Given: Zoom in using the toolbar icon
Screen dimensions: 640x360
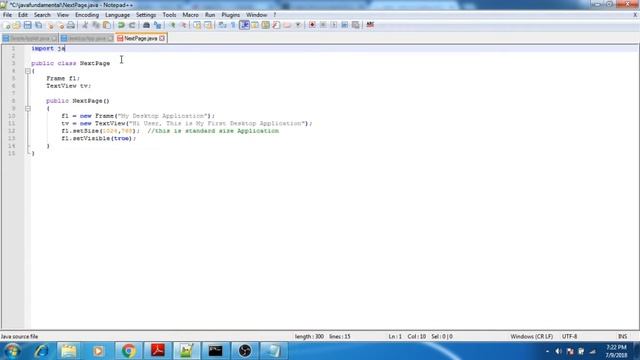Looking at the screenshot, I should [173, 25].
